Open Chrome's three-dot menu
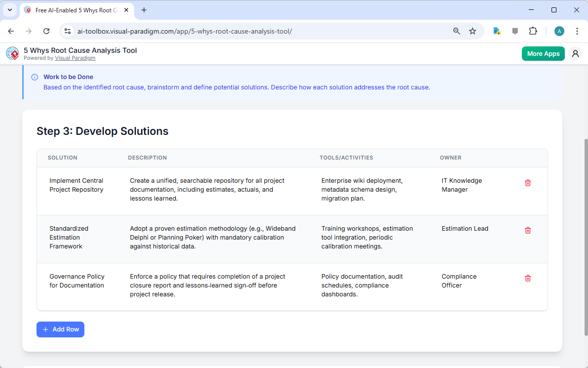The image size is (588, 368). tap(577, 31)
